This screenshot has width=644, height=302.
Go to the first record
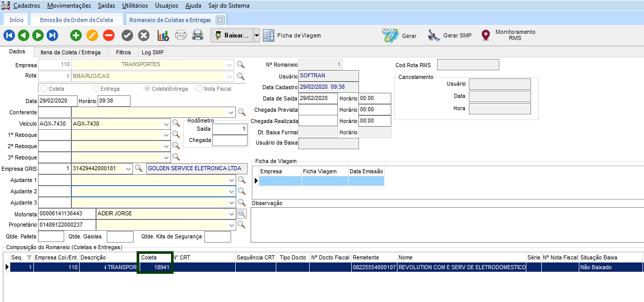click(x=9, y=35)
